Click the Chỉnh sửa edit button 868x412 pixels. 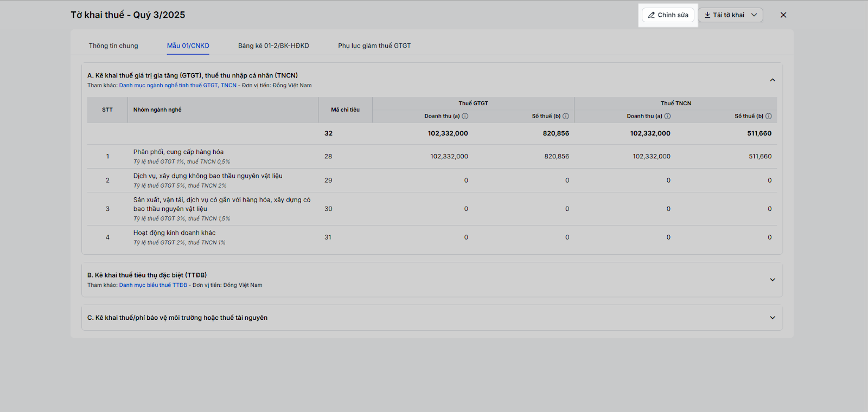coord(668,15)
